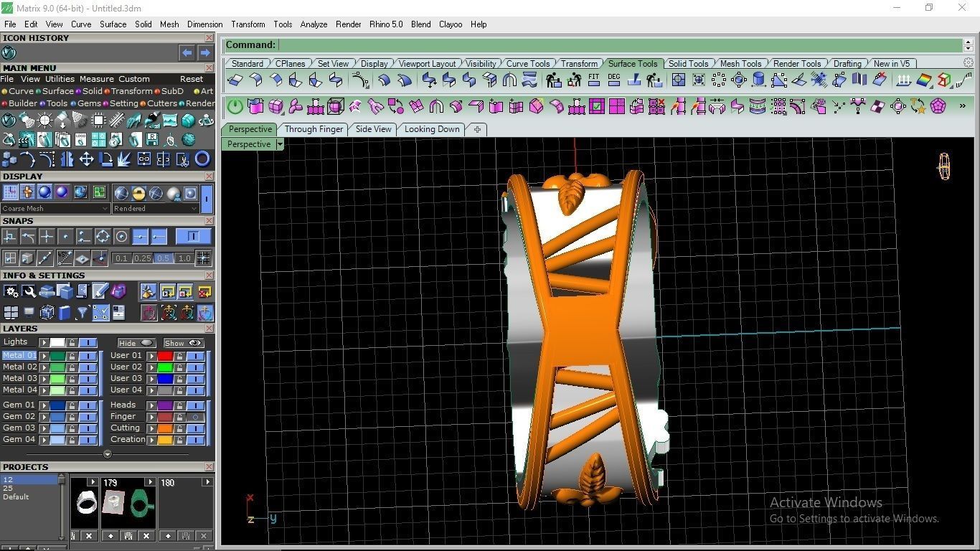980x551 pixels.
Task: Click the notepad with pencil icon
Action: coord(100,291)
